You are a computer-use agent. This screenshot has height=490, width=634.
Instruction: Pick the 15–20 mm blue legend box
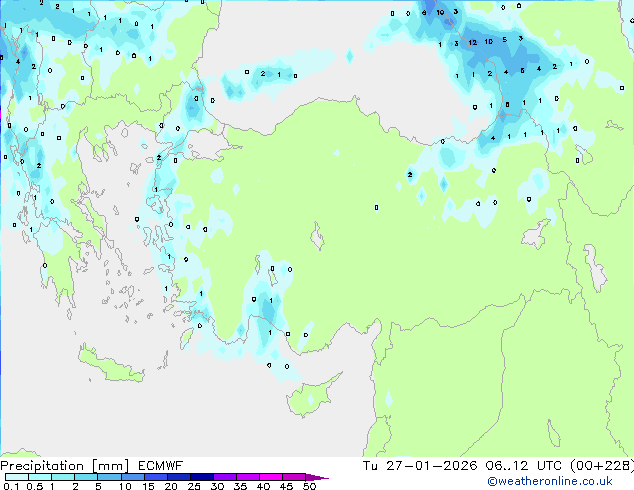(x=155, y=477)
